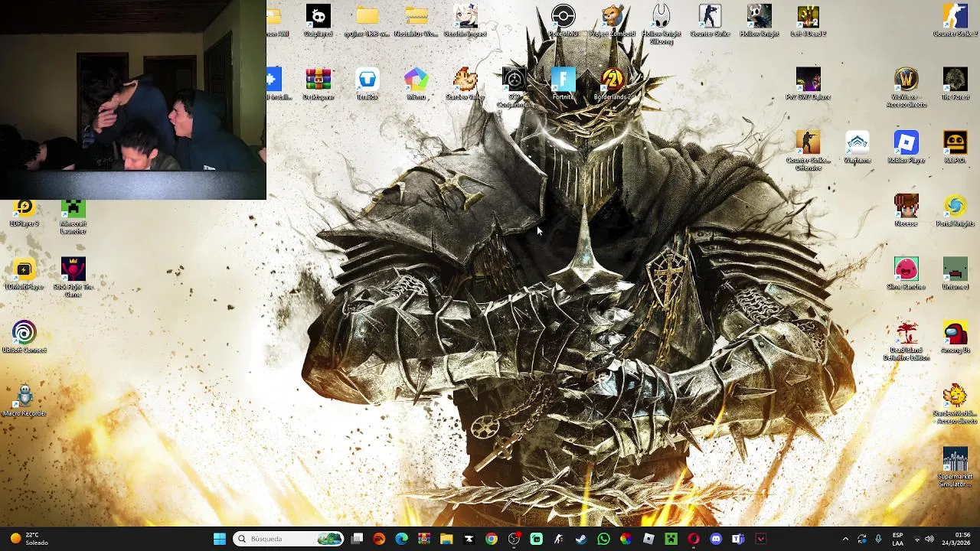980x551 pixels.
Task: Open the Fortnite desktop shortcut
Action: click(563, 84)
